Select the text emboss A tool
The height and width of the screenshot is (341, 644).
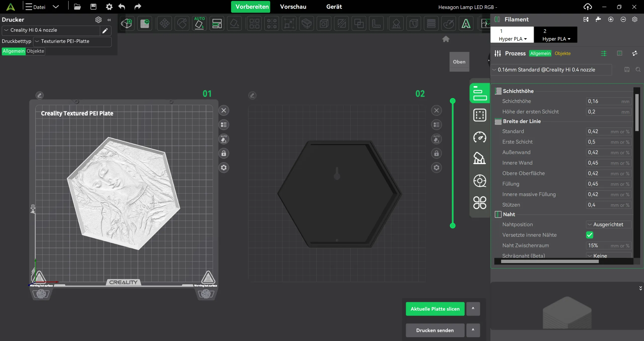466,24
